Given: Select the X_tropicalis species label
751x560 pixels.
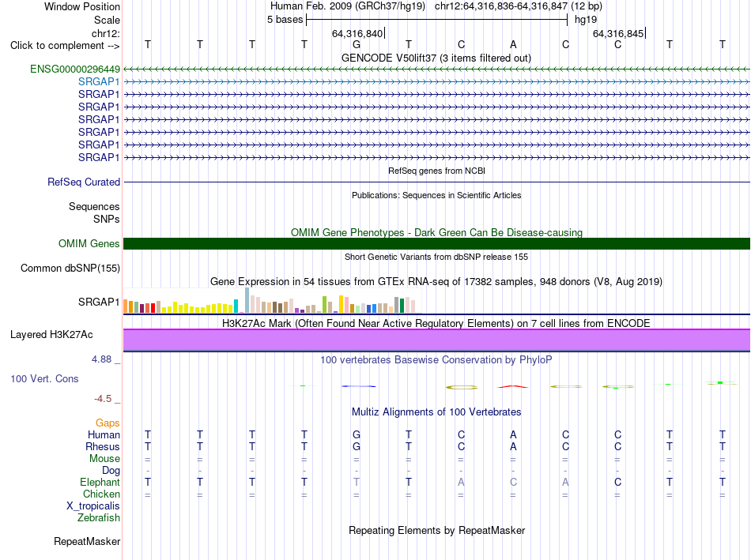Looking at the screenshot, I should 93,506.
